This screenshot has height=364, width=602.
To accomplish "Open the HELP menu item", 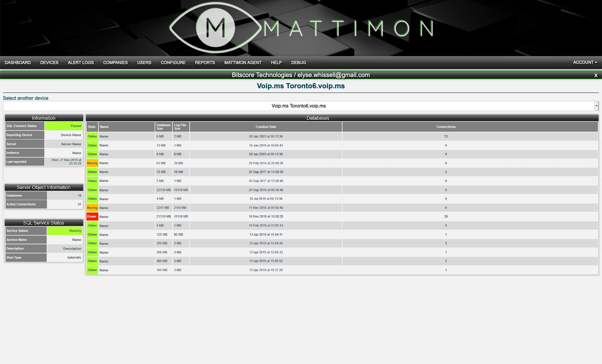I will (x=276, y=63).
